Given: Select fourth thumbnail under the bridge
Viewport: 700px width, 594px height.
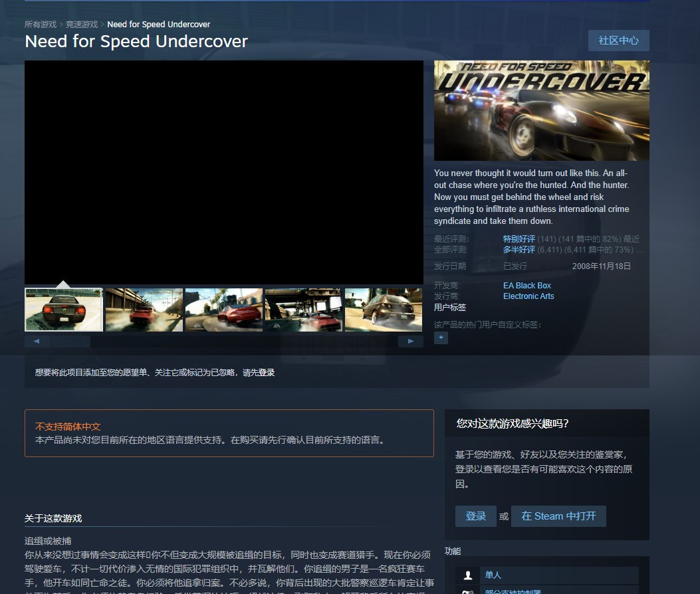Looking at the screenshot, I should 304,310.
